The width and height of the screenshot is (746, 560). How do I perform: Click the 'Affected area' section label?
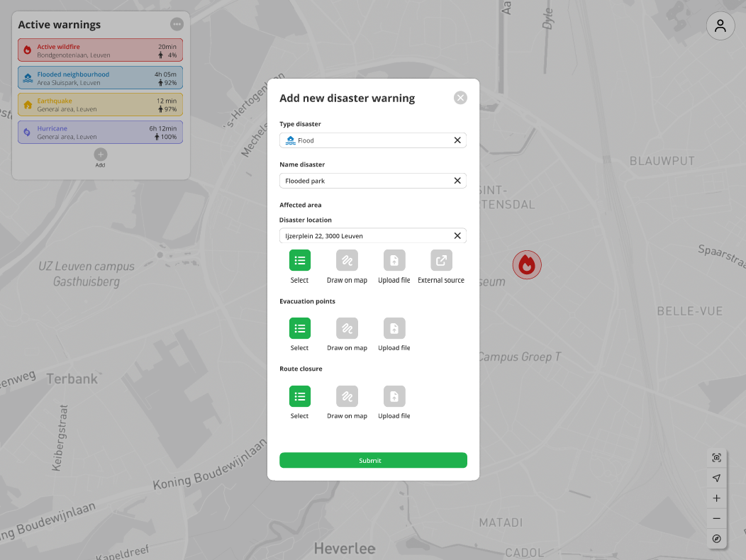pos(300,205)
